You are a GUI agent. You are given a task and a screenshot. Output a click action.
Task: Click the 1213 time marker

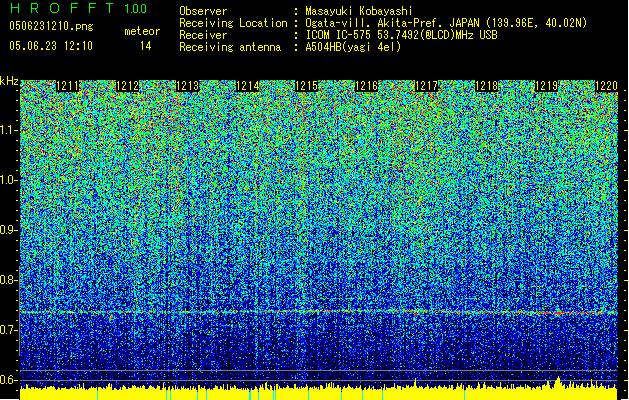[187, 86]
